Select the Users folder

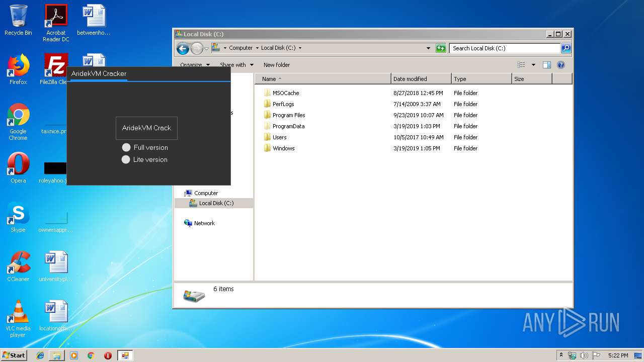tap(279, 137)
